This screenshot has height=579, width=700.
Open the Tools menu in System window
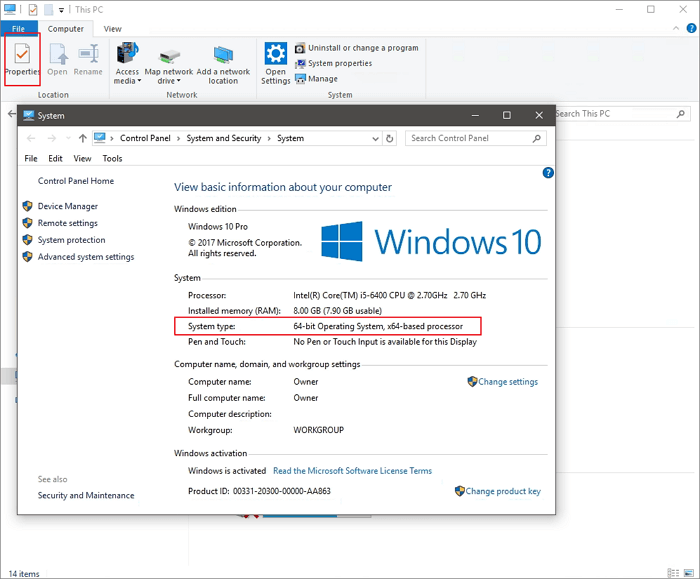click(x=112, y=158)
